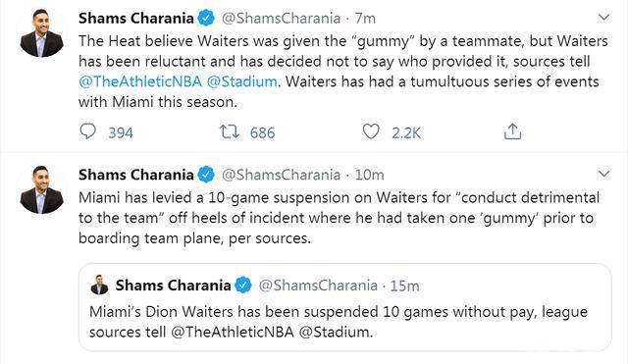Click the Shams Charania name in the quoted tweet

click(x=173, y=286)
